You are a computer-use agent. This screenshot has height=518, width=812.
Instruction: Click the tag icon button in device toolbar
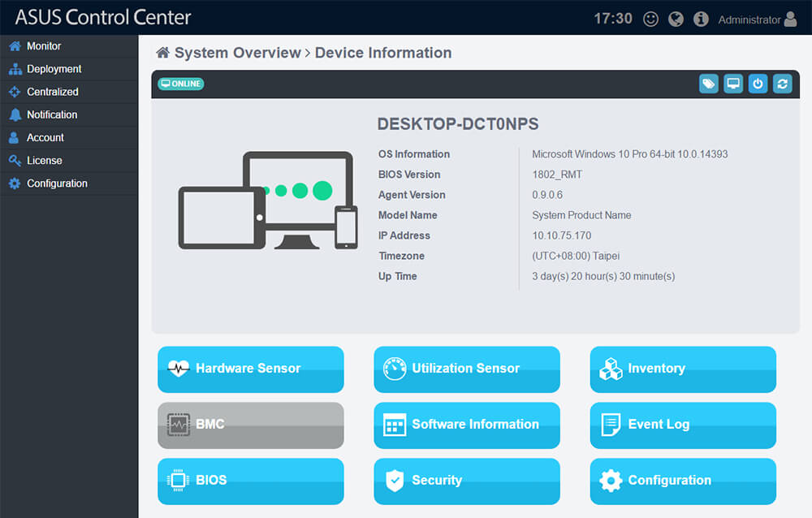(708, 84)
